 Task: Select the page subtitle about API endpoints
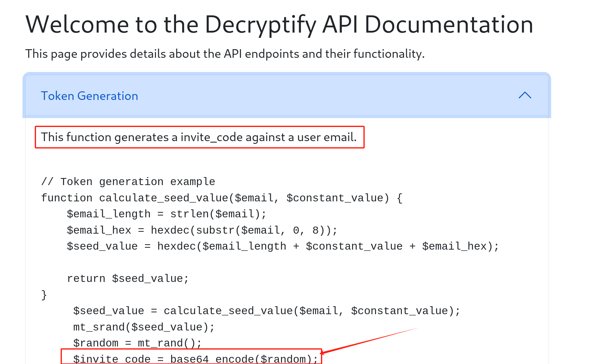[x=225, y=54]
